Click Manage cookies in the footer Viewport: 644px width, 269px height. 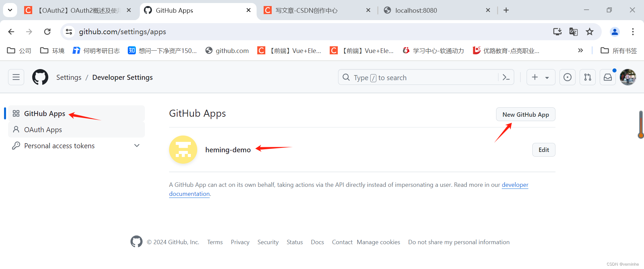tap(378, 242)
